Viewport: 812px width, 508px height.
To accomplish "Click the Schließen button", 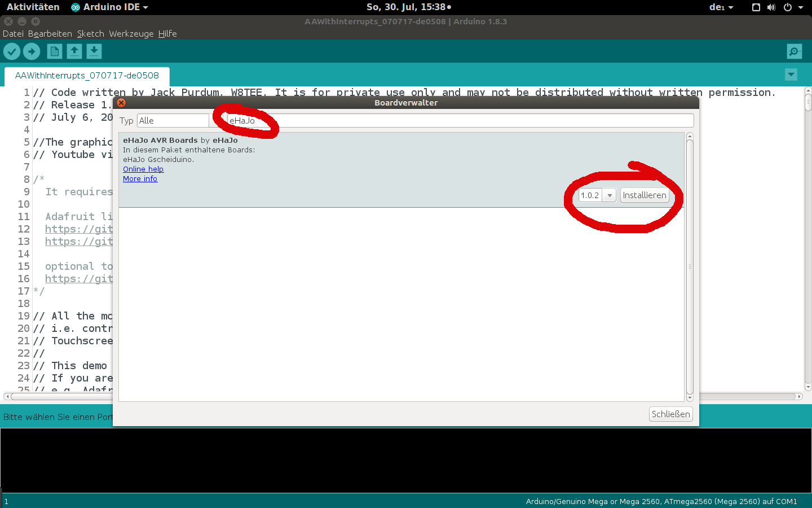I will click(671, 414).
